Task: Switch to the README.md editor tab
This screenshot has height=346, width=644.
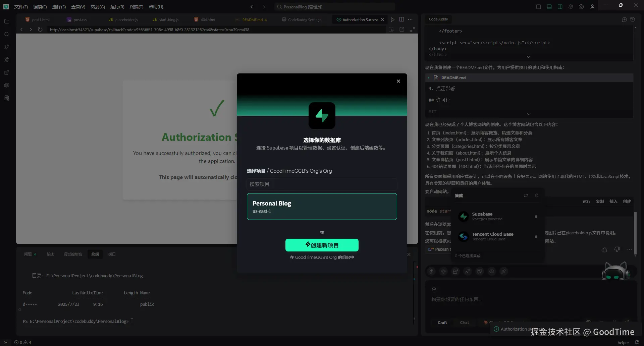Action: pos(252,20)
